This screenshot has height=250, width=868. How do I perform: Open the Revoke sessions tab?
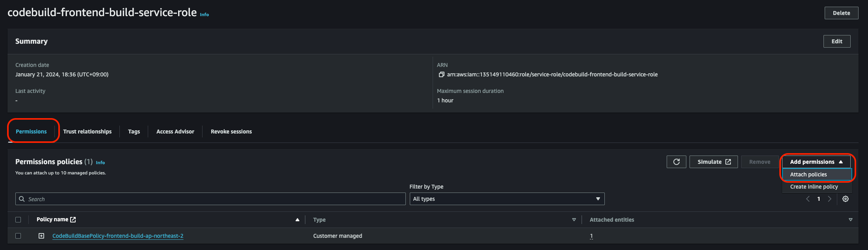pos(231,131)
